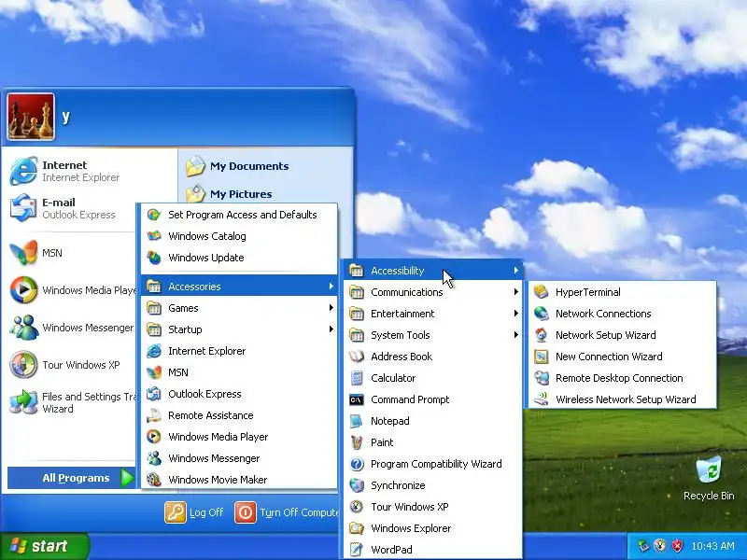The image size is (747, 560).
Task: Click the New Connection Wizard icon
Action: [541, 357]
